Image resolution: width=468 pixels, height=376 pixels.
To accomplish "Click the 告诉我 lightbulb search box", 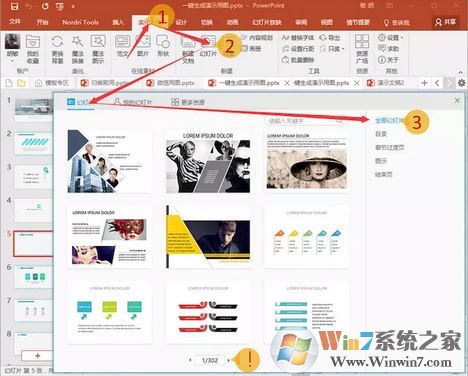I will [x=397, y=23].
